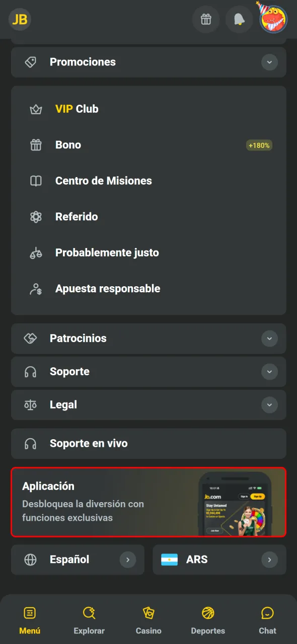Open the Soporte en vivo headset icon
Image resolution: width=297 pixels, height=644 pixels.
31,444
